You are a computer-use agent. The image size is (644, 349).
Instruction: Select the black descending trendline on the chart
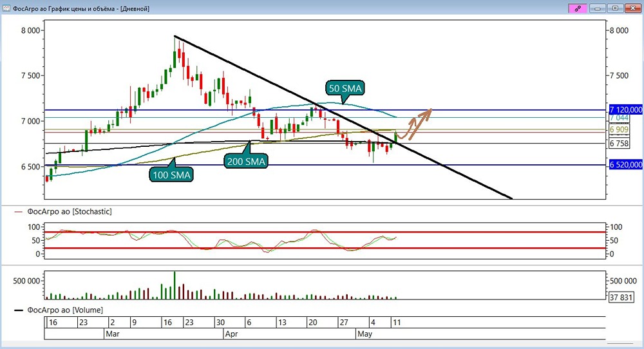tap(343, 118)
